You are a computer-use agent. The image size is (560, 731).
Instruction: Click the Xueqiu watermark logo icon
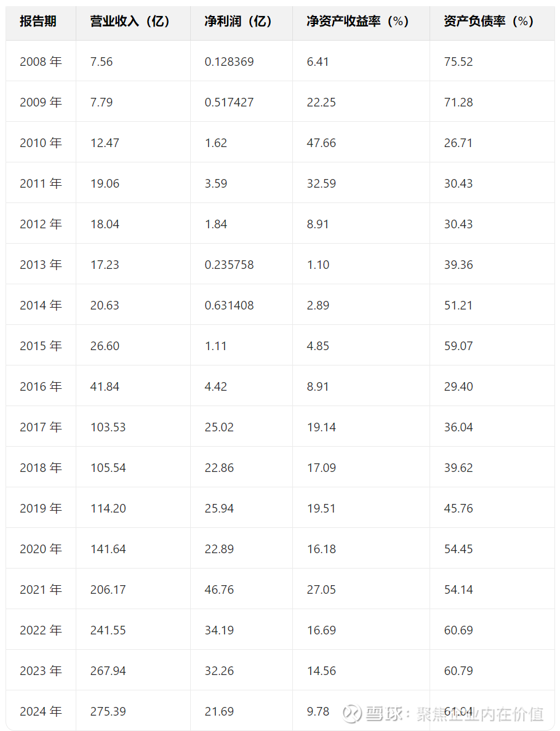352,713
